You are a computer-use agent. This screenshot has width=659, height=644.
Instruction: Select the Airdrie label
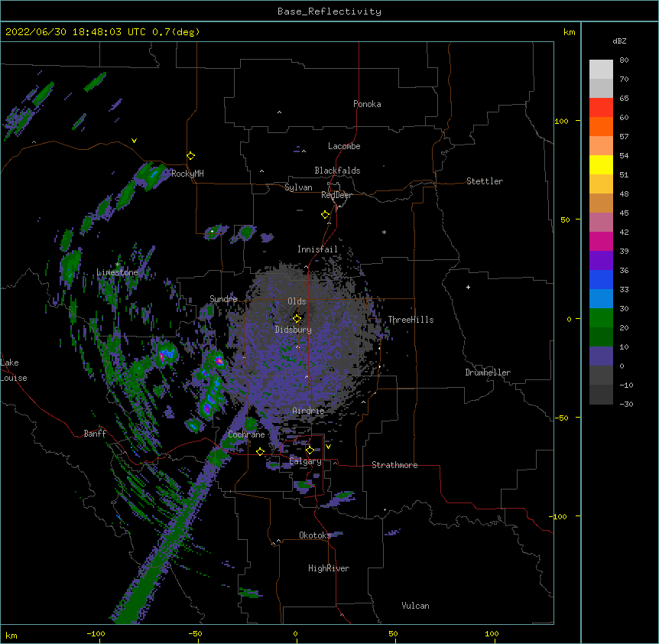click(308, 411)
